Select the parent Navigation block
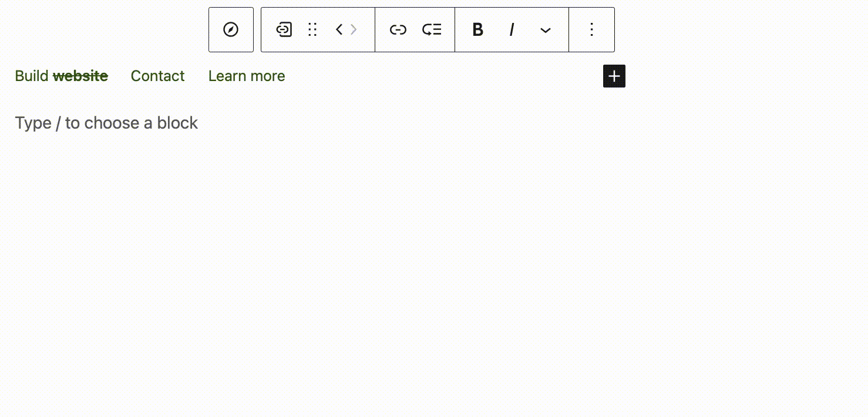The width and height of the screenshot is (868, 417). pyautogui.click(x=284, y=29)
